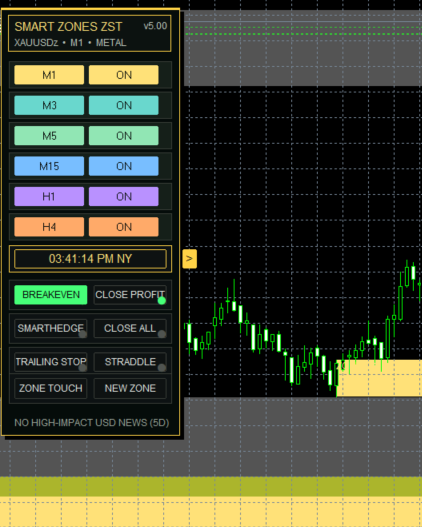The width and height of the screenshot is (422, 527).
Task: Click the M3 timeframe label button
Action: (x=49, y=105)
